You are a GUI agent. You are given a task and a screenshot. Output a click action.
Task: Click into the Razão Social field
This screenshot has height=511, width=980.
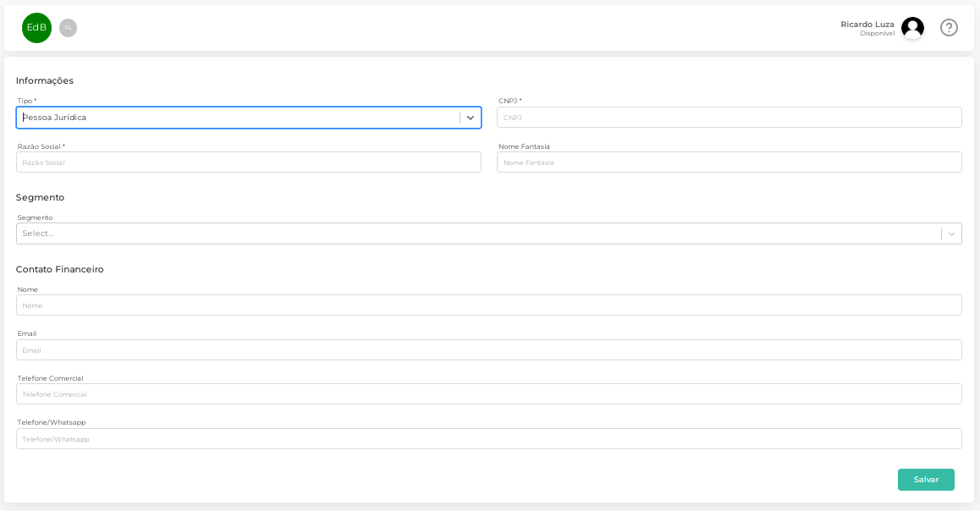pos(248,162)
